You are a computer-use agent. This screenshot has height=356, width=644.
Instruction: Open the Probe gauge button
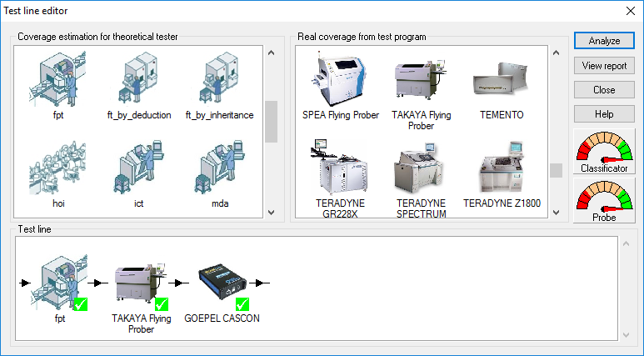[604, 201]
